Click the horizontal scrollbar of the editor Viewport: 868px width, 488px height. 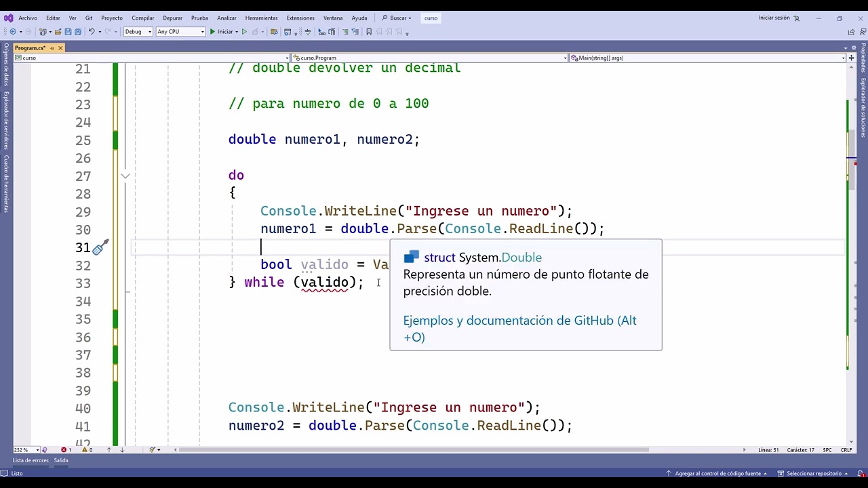pos(414,450)
